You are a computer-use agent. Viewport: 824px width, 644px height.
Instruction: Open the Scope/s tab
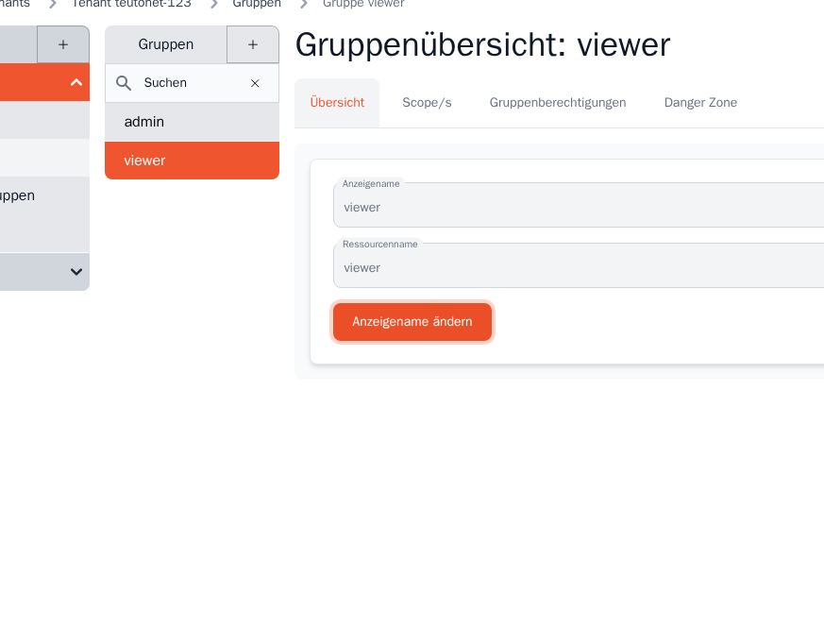tap(427, 103)
